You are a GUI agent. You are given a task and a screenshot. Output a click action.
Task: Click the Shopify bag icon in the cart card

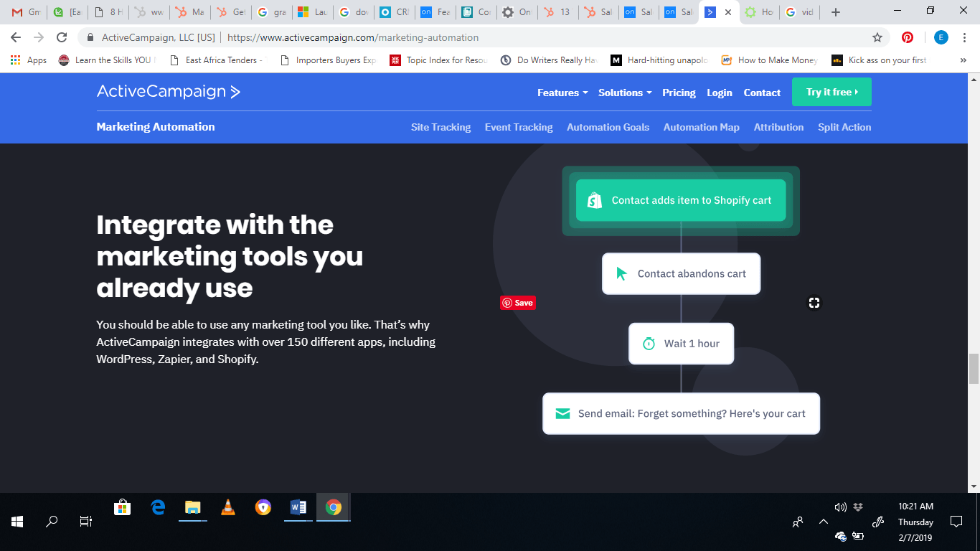(x=595, y=200)
